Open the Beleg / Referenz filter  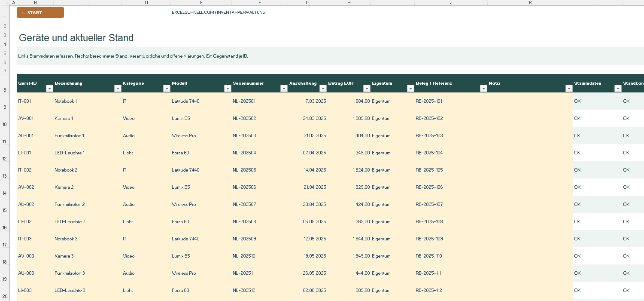483,88
